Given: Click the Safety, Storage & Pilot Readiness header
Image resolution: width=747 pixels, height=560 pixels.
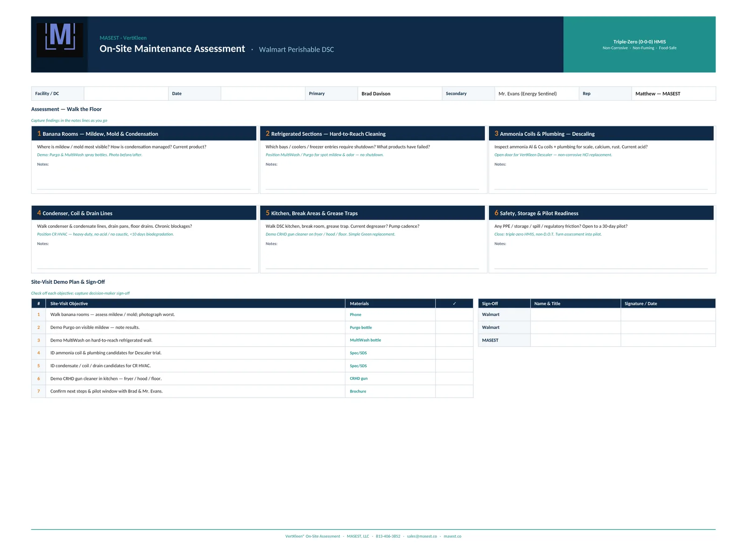Looking at the screenshot, I should coord(601,213).
